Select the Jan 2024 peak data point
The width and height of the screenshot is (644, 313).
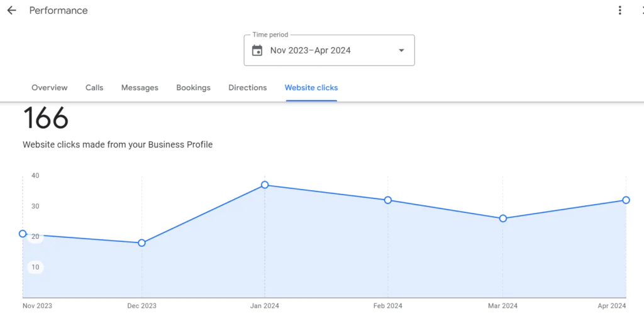(265, 185)
